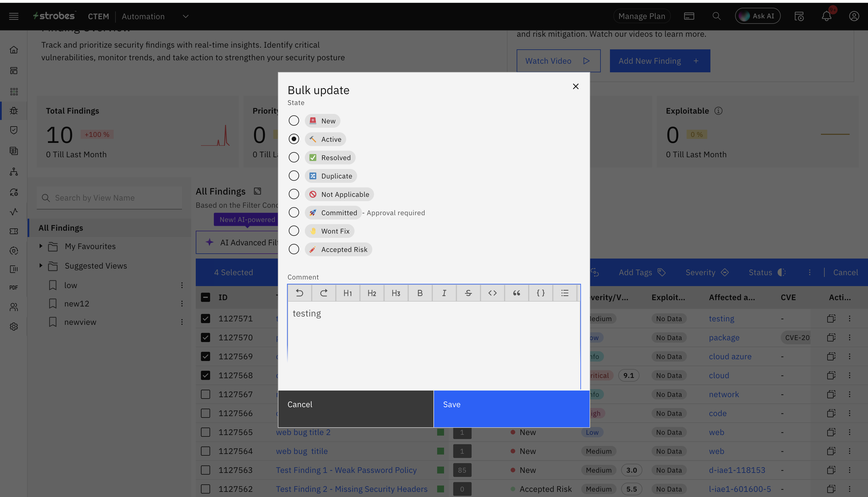Click the comment text area containing testing
The height and width of the screenshot is (497, 868).
pyautogui.click(x=434, y=341)
